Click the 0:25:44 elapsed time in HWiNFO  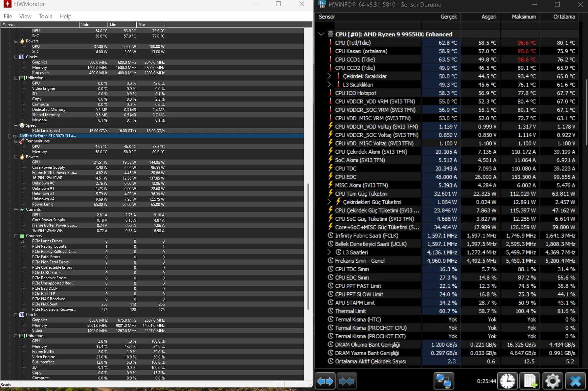(x=486, y=381)
